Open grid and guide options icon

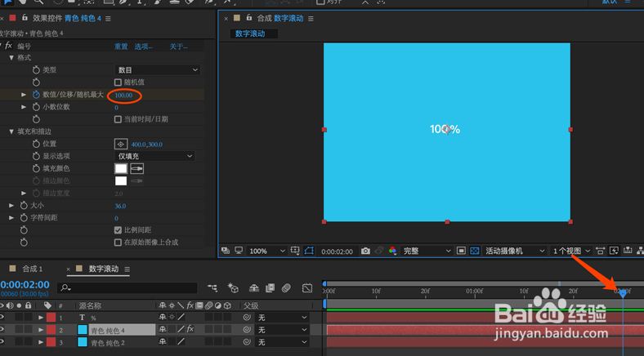[x=295, y=251]
